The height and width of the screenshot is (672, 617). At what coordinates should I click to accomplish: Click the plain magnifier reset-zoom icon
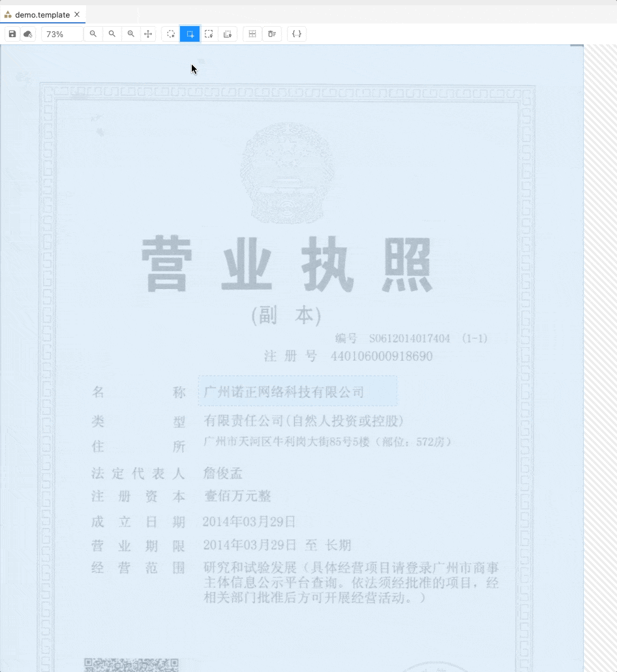pyautogui.click(x=112, y=34)
